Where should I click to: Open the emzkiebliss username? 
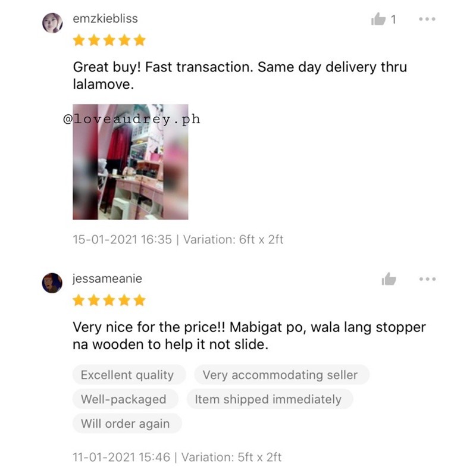pos(105,18)
